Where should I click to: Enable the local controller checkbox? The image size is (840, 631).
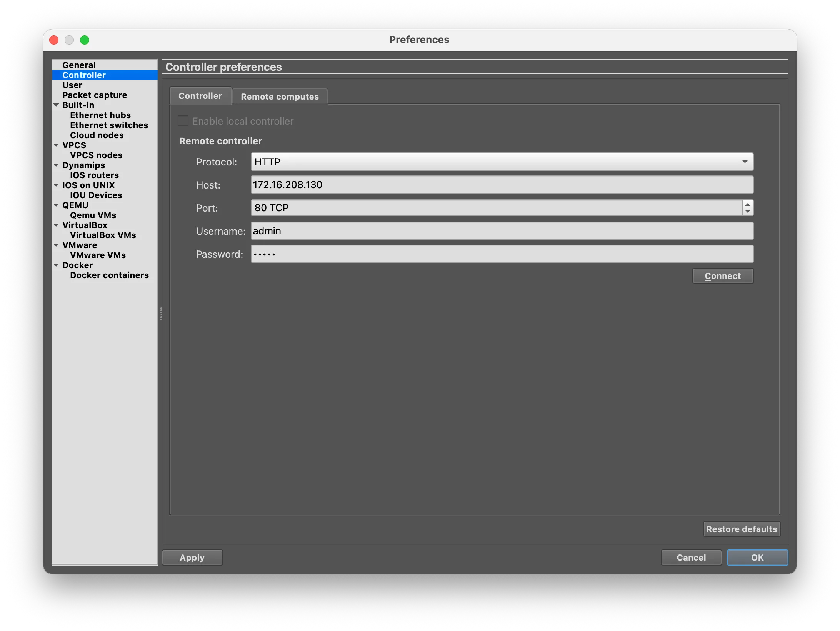tap(183, 120)
